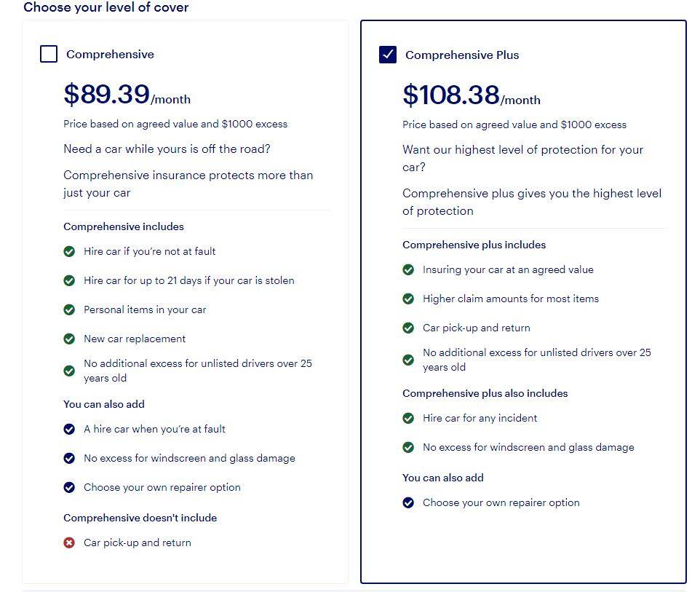
Task: Select blue tick for A hire car when you're at fault
Action: click(x=69, y=429)
